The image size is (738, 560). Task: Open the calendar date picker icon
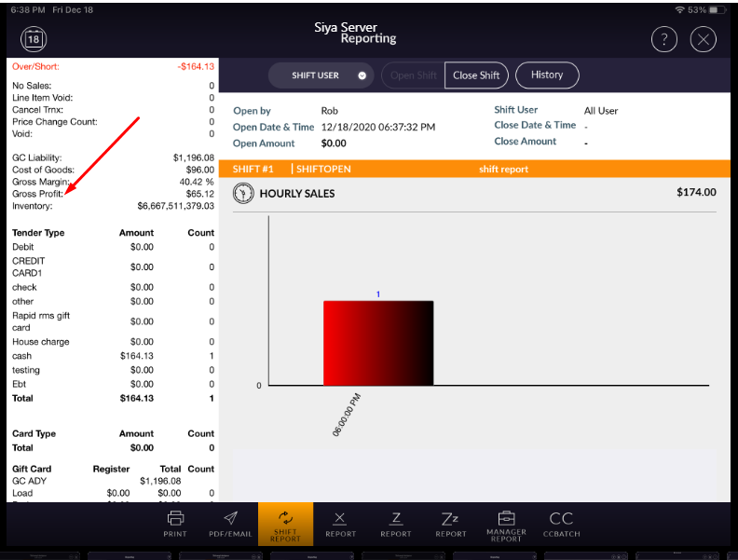pos(34,39)
